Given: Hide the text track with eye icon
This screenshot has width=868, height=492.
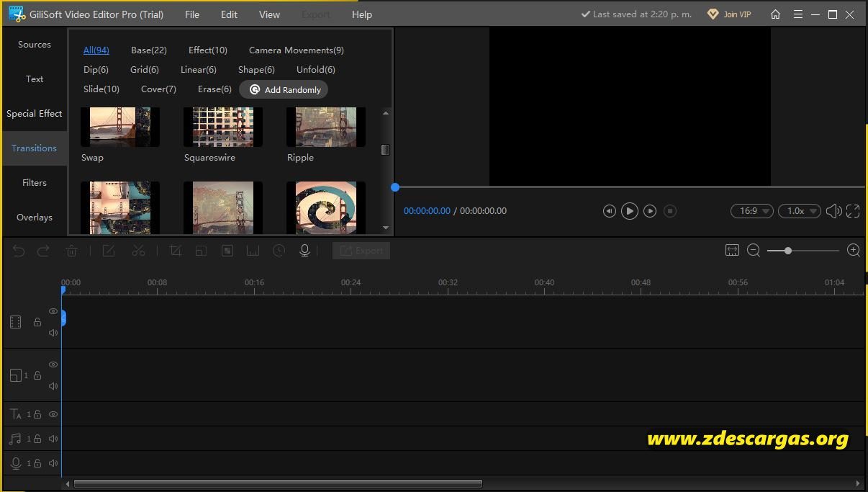Looking at the screenshot, I should (53, 414).
